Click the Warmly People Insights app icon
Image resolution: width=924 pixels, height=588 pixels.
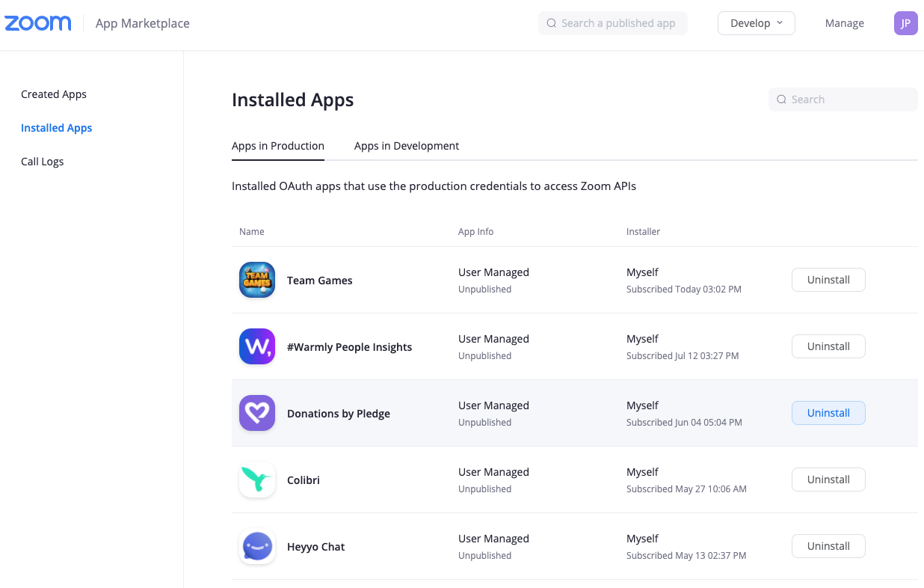(257, 346)
